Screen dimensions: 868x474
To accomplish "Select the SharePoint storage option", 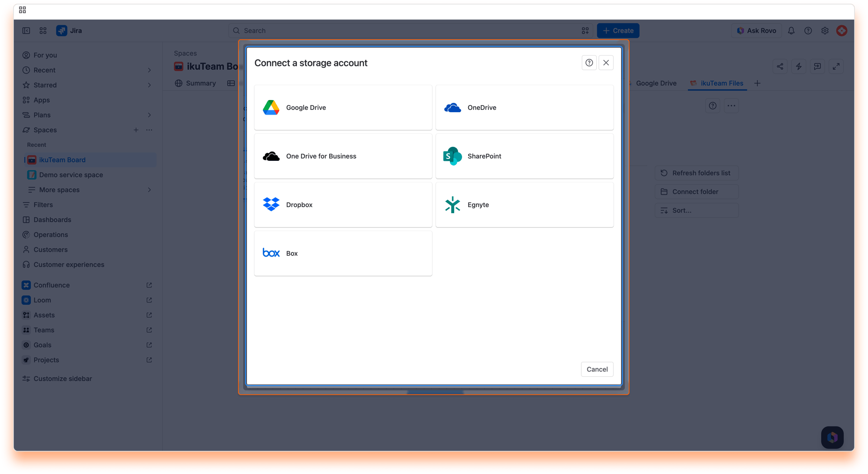I will pyautogui.click(x=524, y=156).
